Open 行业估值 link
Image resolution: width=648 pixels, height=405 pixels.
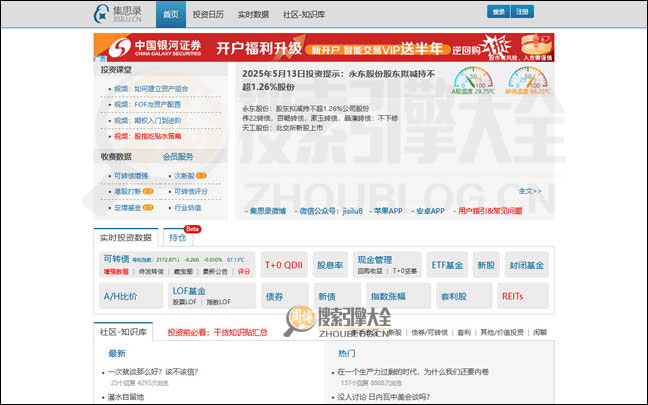[x=188, y=207]
